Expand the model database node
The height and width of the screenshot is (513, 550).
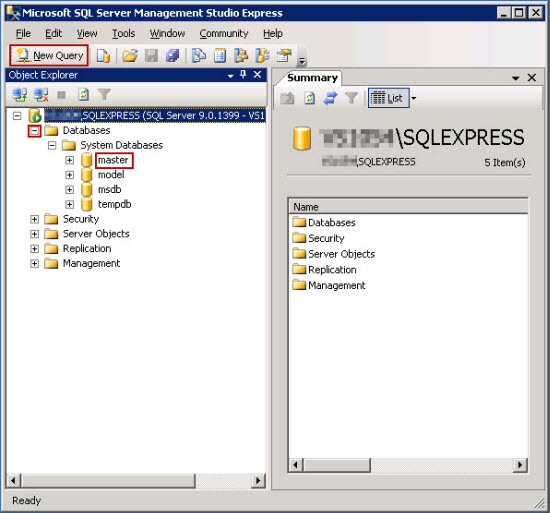tap(69, 175)
